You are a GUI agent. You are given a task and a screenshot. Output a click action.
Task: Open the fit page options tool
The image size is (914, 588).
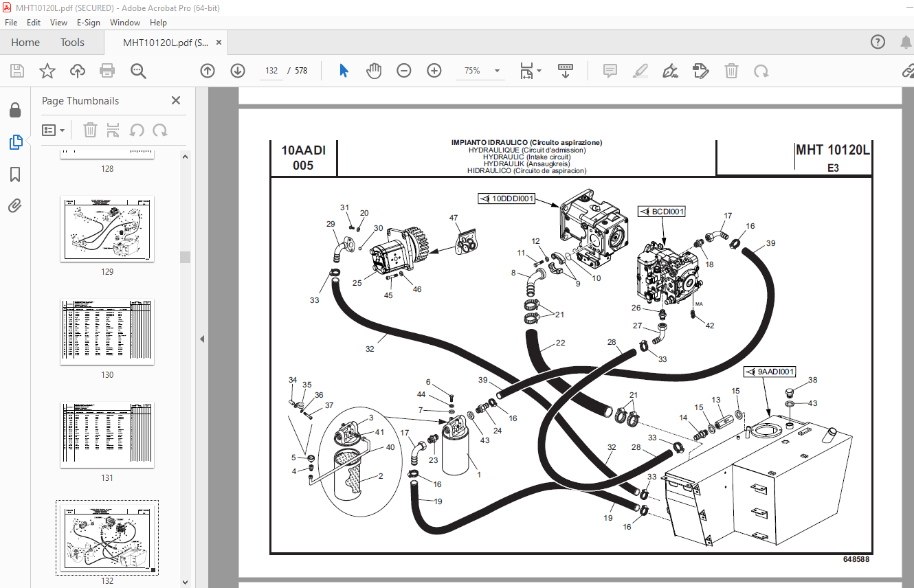(531, 71)
